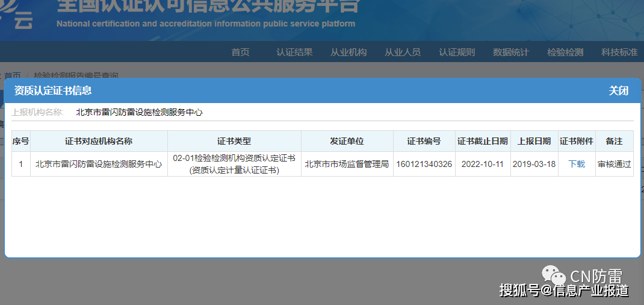Open the 检验检测 navigation menu

[x=565, y=52]
